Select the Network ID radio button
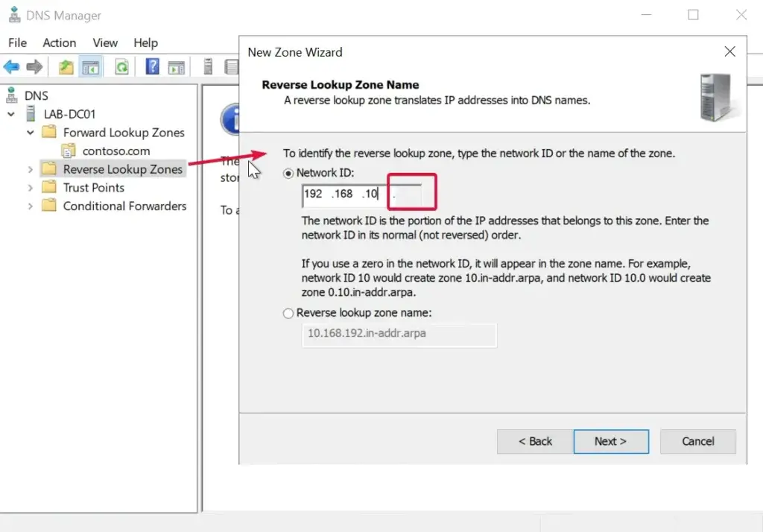The image size is (763, 532). point(288,173)
